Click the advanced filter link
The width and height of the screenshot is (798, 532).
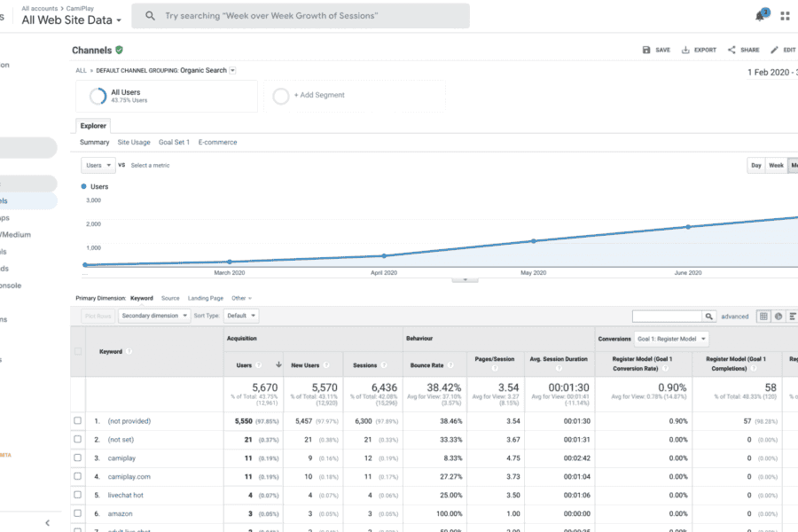(734, 317)
